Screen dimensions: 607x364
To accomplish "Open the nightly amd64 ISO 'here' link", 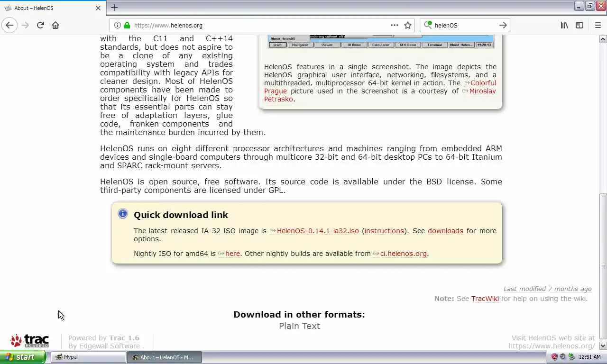I will (229, 254).
